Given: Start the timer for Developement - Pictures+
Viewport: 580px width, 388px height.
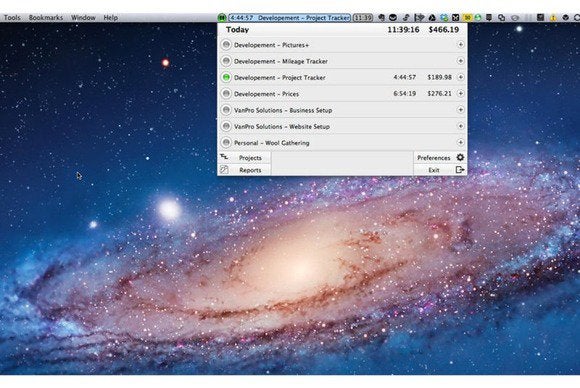Looking at the screenshot, I should coord(226,45).
